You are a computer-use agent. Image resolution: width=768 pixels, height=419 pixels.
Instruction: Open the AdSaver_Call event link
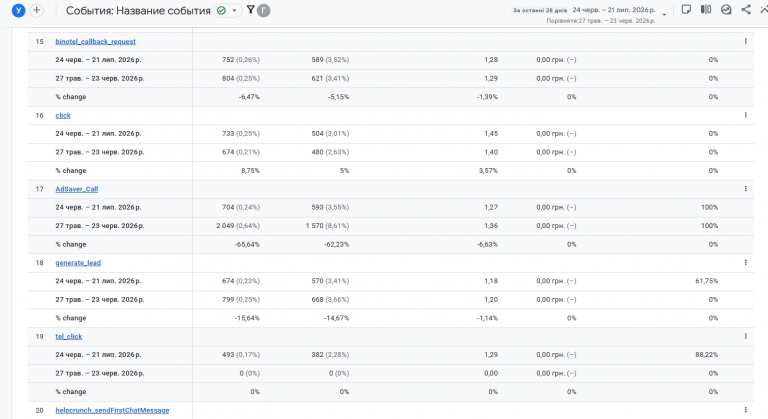(76, 189)
